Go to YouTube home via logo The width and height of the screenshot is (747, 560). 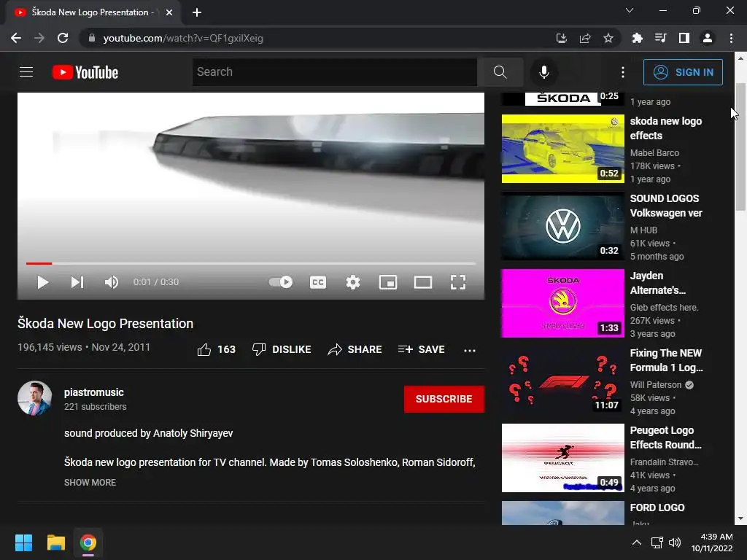coord(85,72)
